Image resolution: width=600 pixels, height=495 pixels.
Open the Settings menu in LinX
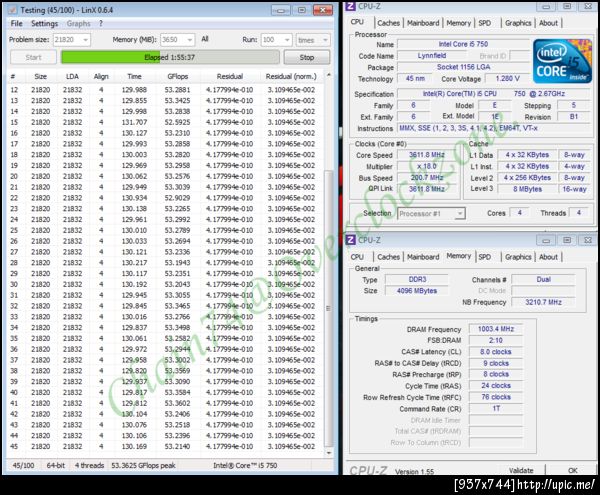44,24
